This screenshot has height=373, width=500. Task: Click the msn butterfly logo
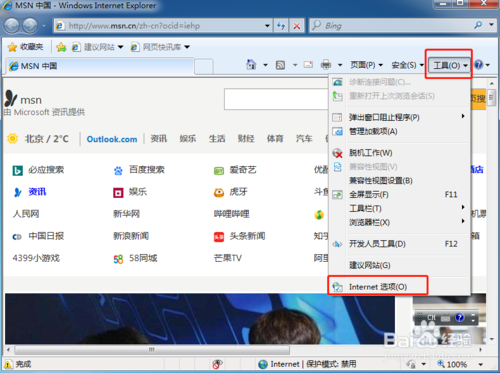click(11, 99)
